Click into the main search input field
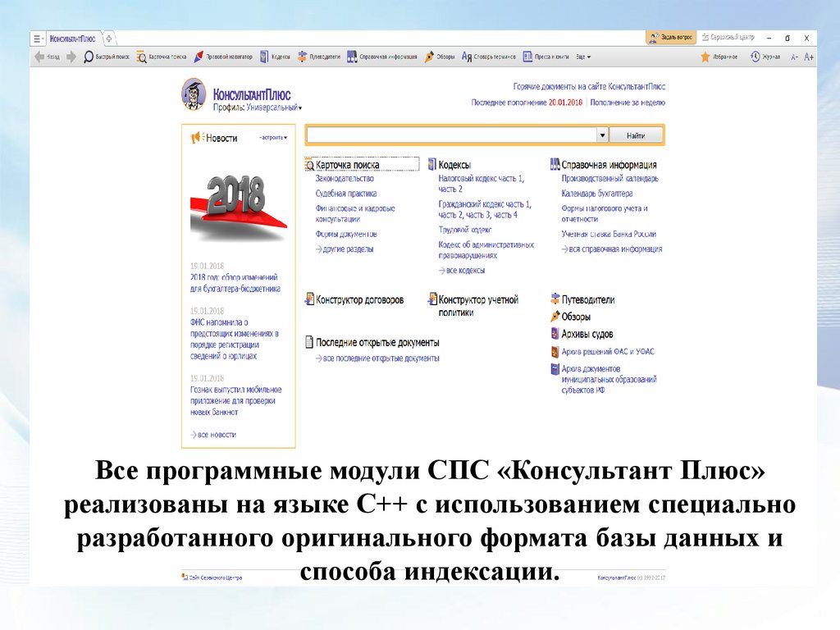Viewport: 840px width, 630px height. [x=452, y=135]
